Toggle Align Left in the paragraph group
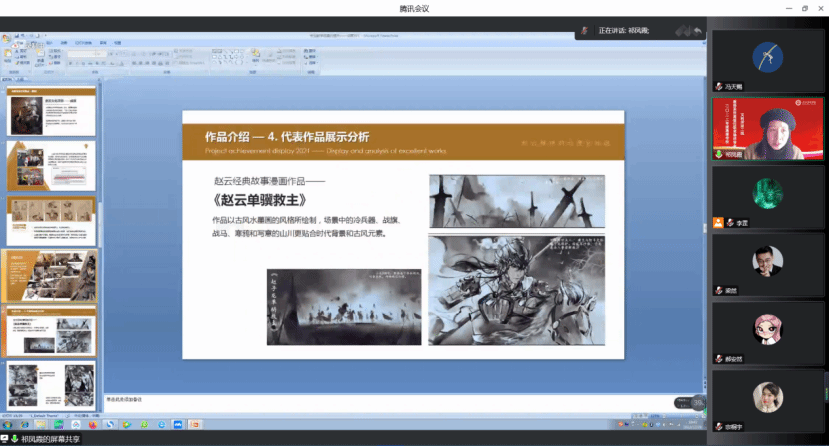The image size is (830, 446). click(134, 63)
